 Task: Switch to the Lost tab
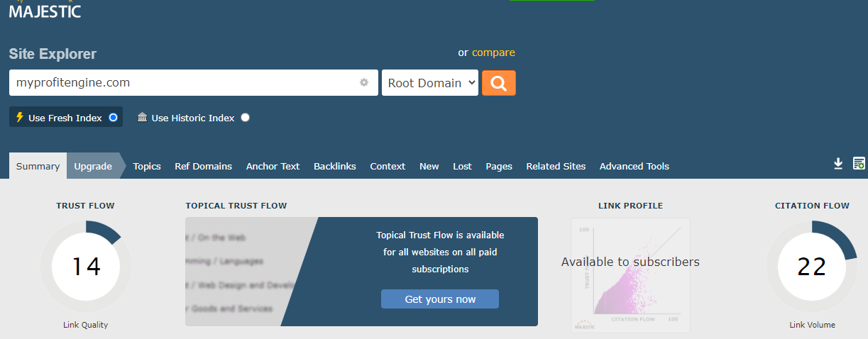tap(462, 166)
